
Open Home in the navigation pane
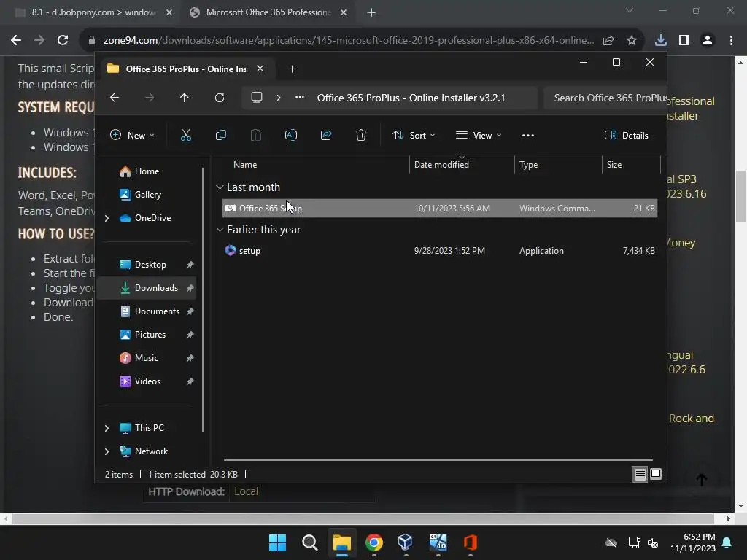coord(147,171)
